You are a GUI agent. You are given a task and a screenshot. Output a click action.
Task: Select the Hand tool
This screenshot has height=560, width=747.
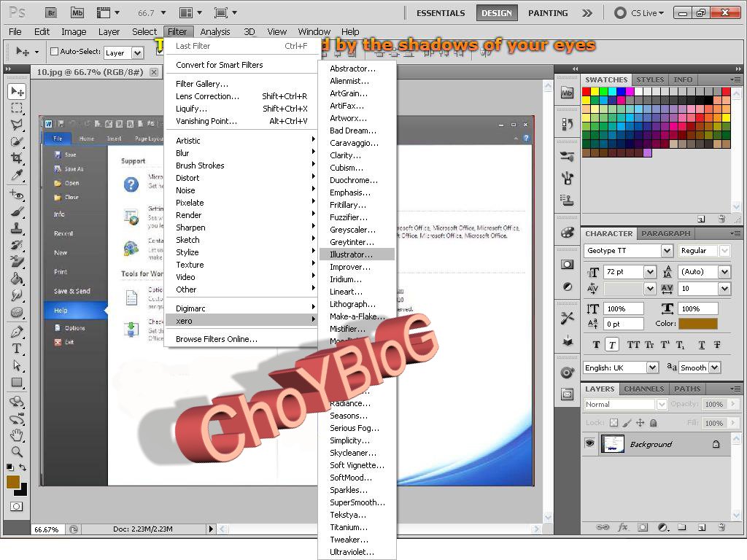[17, 435]
